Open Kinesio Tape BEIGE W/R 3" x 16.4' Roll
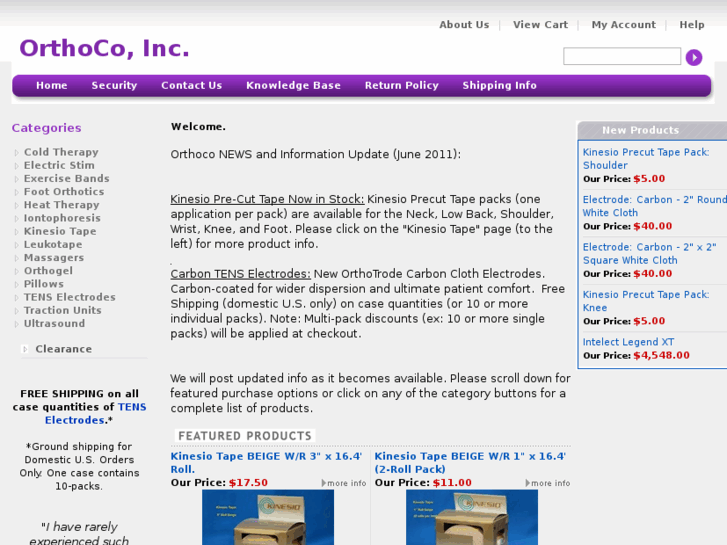 266,462
